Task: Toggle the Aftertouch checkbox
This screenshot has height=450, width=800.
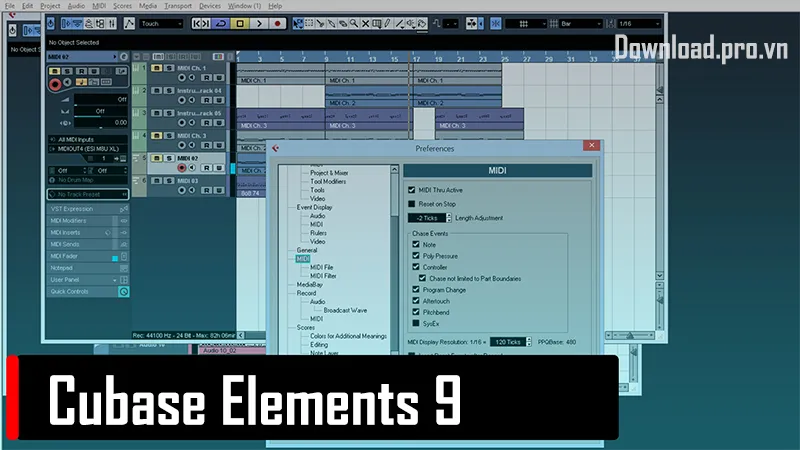Action: [x=416, y=301]
